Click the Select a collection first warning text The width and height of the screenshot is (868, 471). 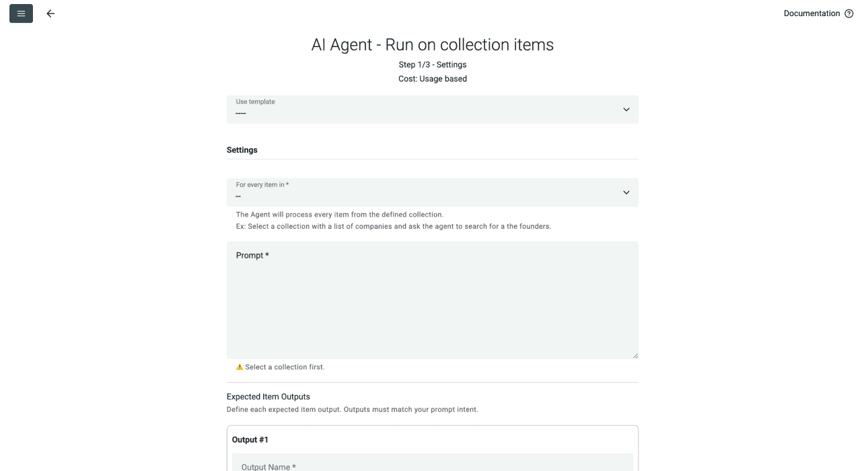pos(285,367)
